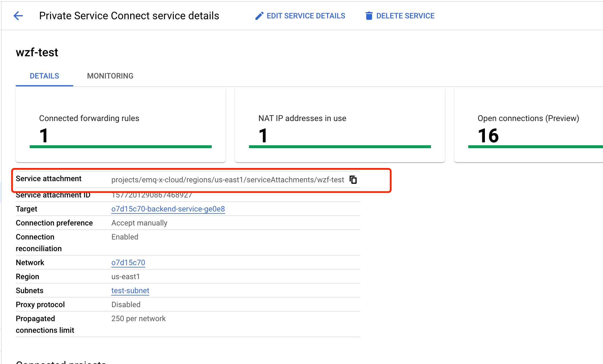Select the wzf-test service title
Screen dimensions: 603x364
37,52
